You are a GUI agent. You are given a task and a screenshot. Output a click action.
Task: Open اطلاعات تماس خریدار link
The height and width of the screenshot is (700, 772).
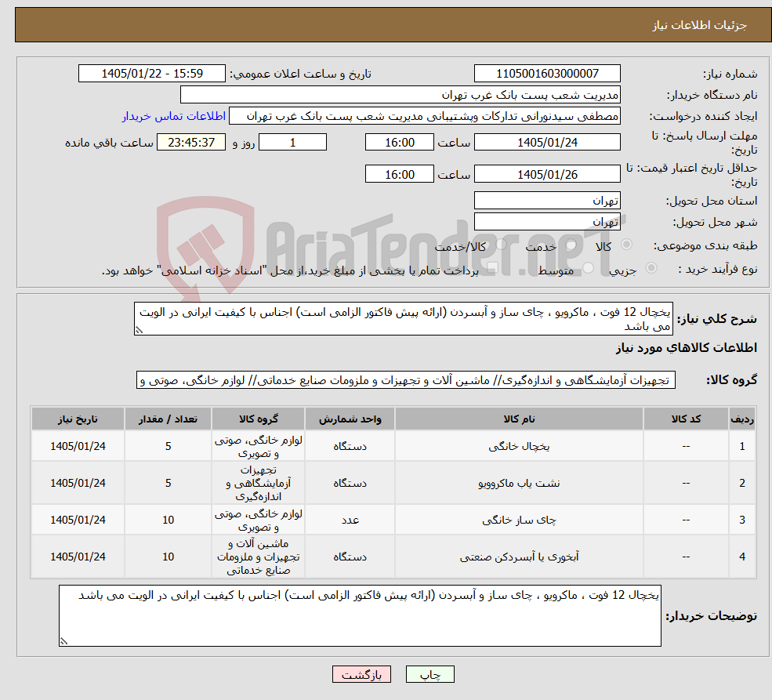(x=174, y=116)
